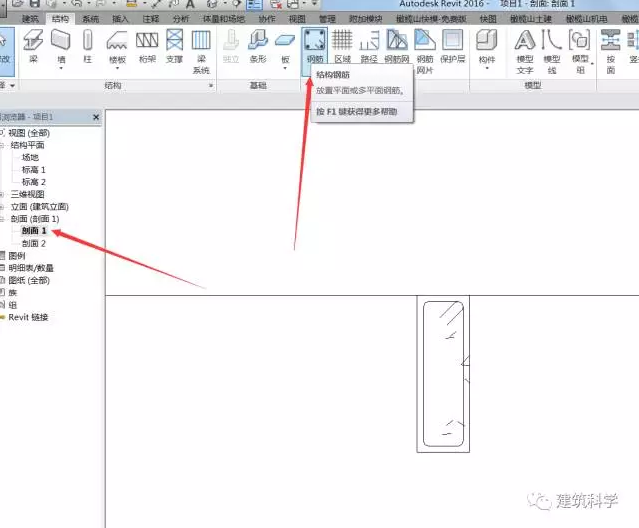Switch to the 建筑 ribbon tab

(x=30, y=19)
